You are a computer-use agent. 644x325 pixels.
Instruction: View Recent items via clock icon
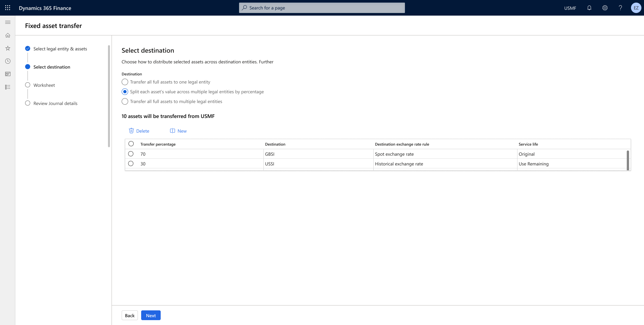click(x=8, y=61)
